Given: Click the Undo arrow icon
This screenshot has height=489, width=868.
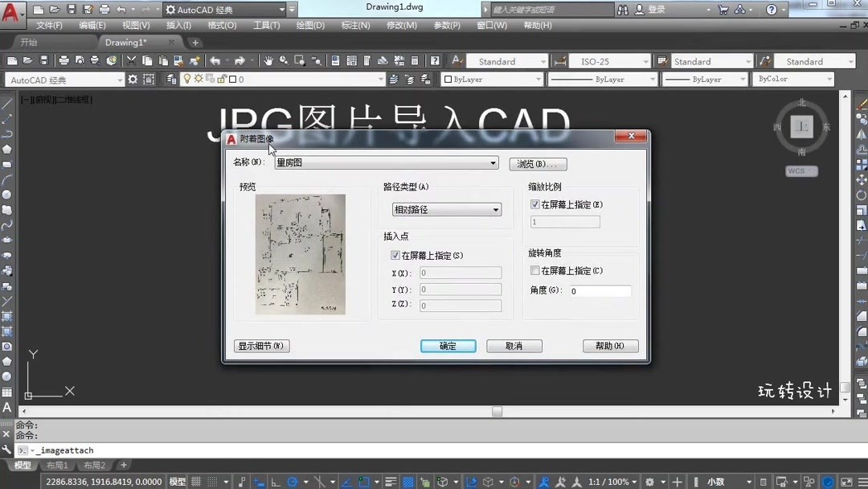Looking at the screenshot, I should point(215,60).
